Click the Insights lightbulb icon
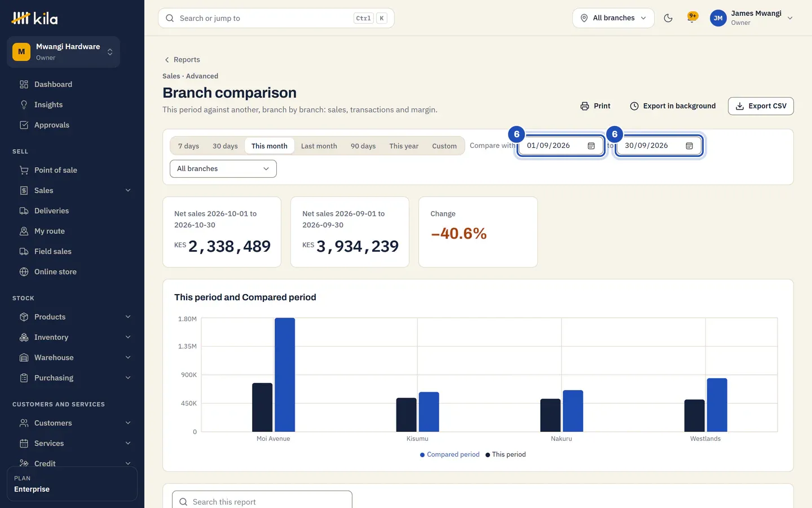Screen dimensions: 812x508 tap(24, 104)
